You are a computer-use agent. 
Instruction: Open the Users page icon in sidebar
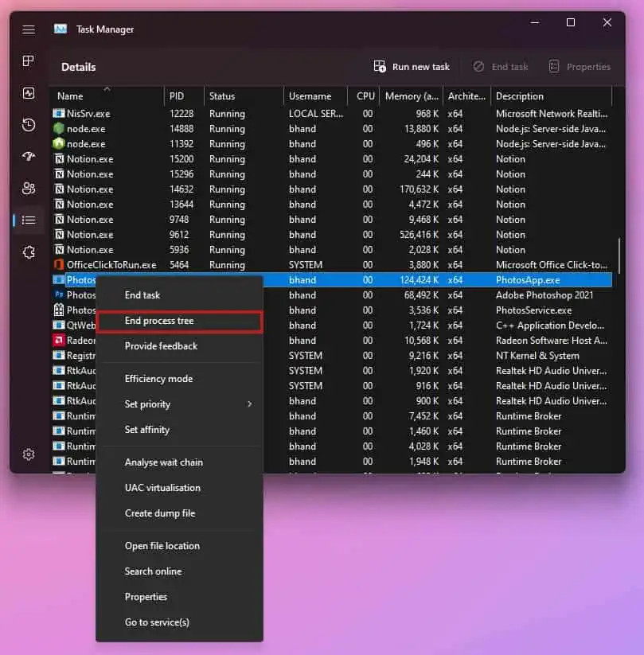(x=29, y=189)
